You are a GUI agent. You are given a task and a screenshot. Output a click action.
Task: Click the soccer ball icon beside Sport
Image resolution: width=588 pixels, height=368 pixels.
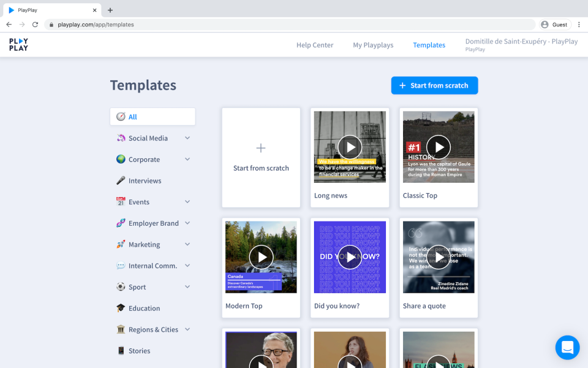point(121,287)
